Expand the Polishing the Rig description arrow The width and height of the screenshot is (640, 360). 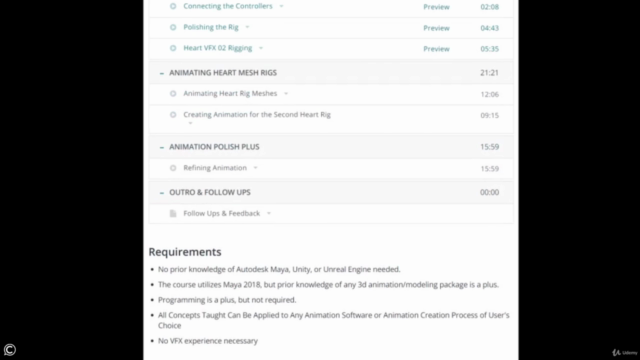(247, 27)
